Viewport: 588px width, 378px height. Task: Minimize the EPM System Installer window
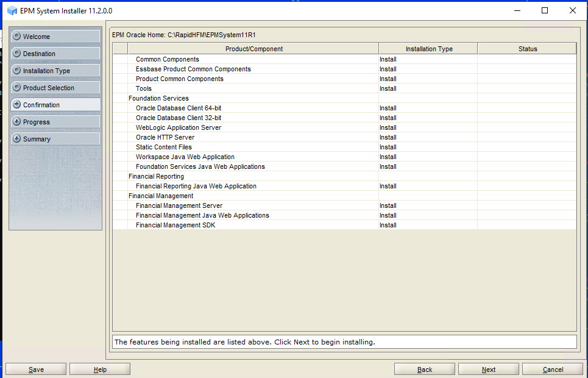point(517,10)
